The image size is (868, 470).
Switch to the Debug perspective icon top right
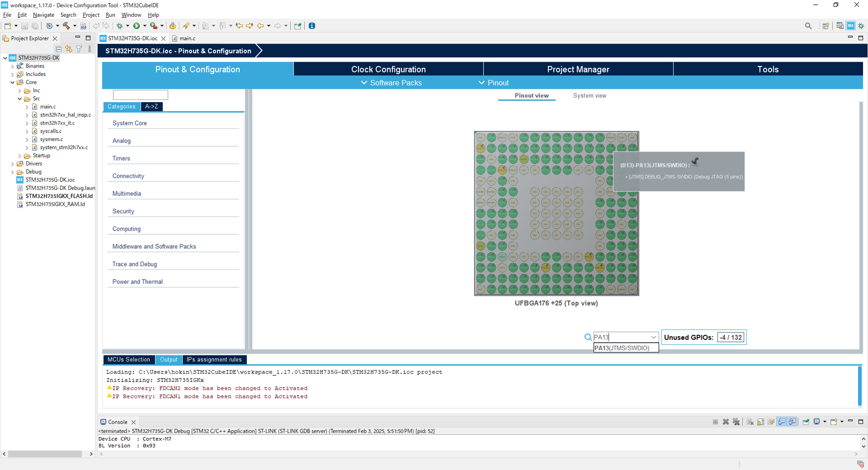(861, 26)
